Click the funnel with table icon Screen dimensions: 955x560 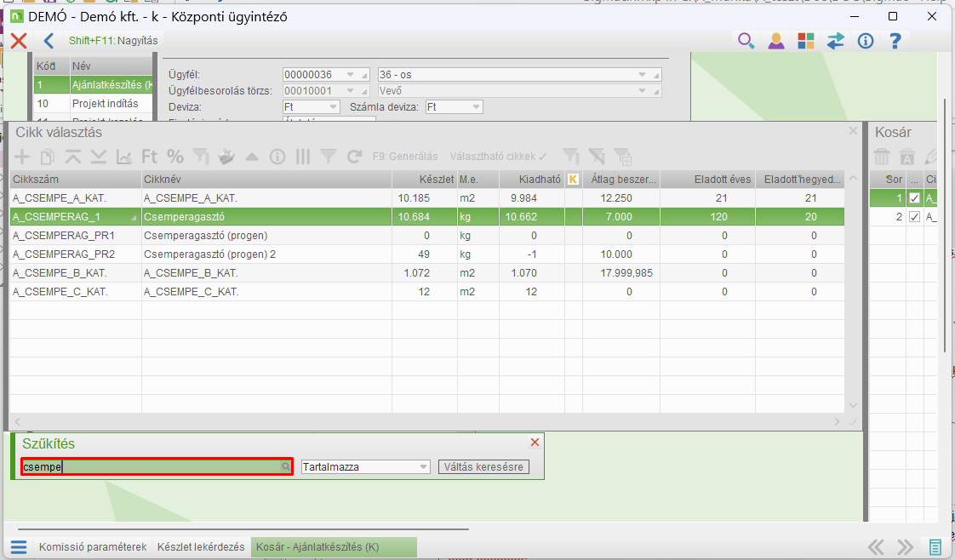pos(622,157)
